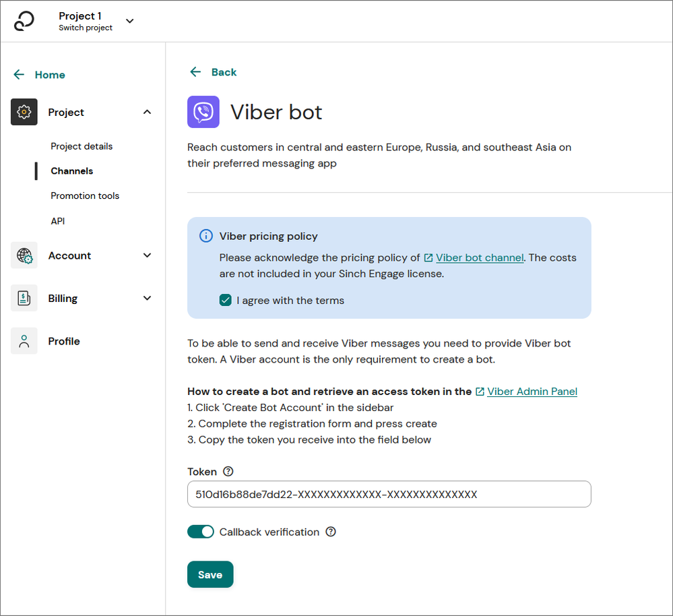Open the Viber Admin Panel link

[532, 392]
